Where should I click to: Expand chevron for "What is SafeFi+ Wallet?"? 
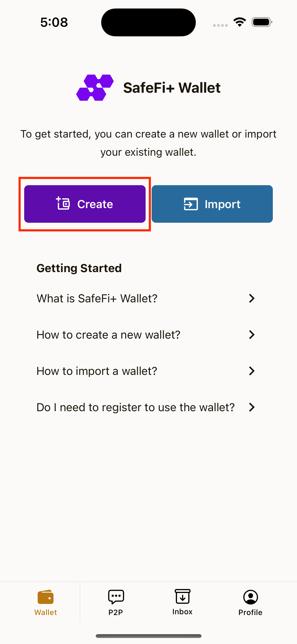point(252,298)
